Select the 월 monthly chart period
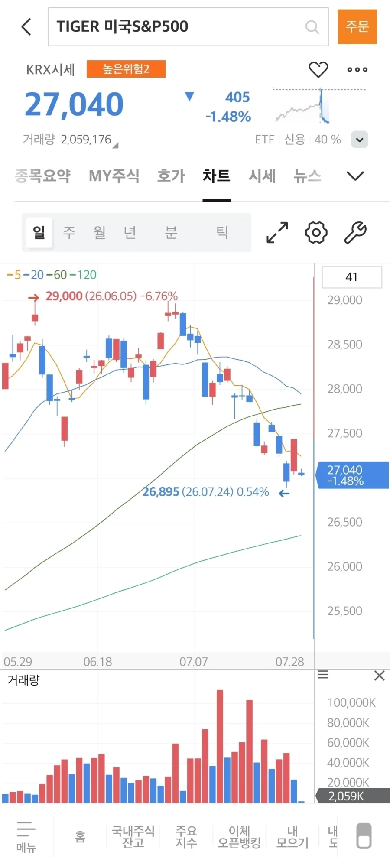 click(x=100, y=232)
